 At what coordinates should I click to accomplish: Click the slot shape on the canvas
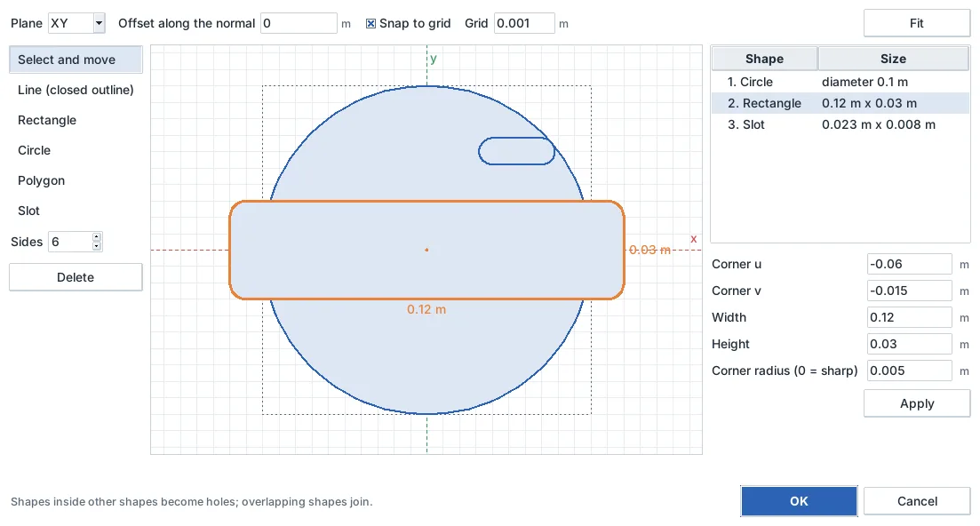coord(516,151)
